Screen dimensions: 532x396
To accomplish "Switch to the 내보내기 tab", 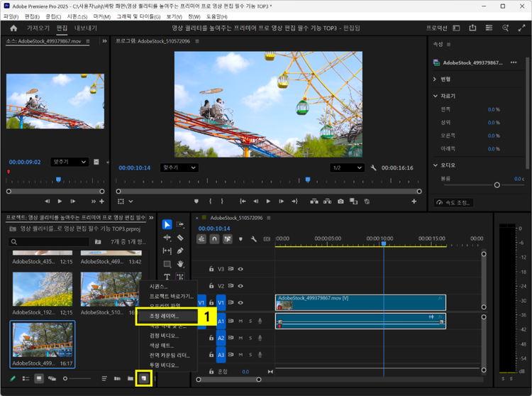I will click(86, 28).
